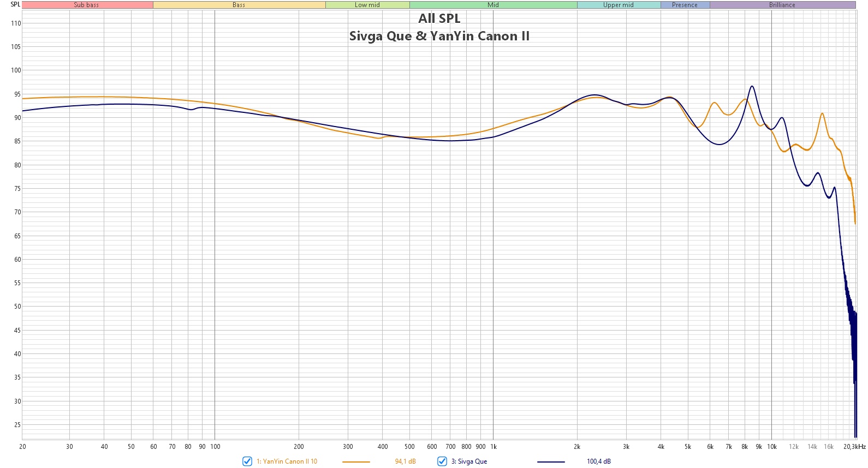Click the Bass band label
The width and height of the screenshot is (868, 468).
click(x=239, y=5)
